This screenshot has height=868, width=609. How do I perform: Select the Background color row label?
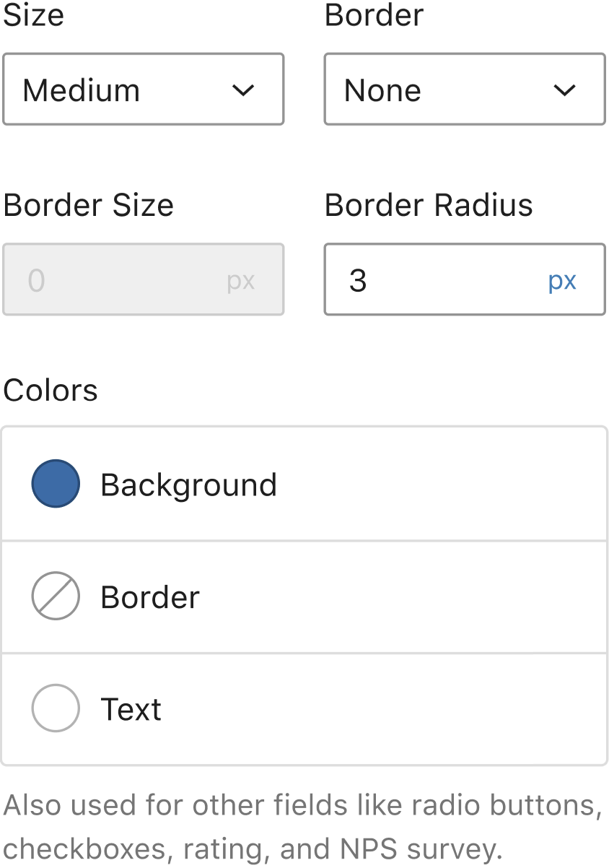(x=188, y=485)
